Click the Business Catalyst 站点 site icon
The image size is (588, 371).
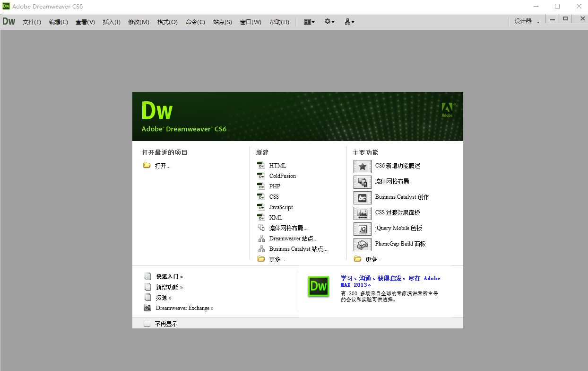261,249
